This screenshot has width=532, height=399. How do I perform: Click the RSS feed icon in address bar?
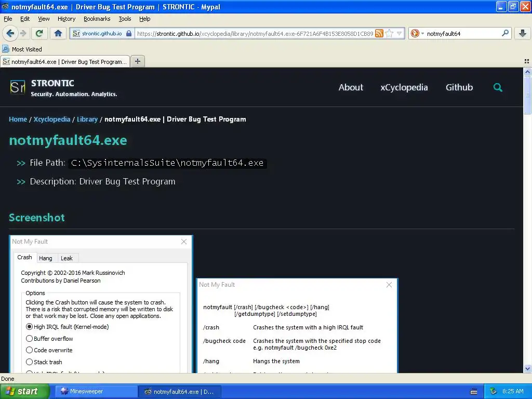(x=379, y=33)
